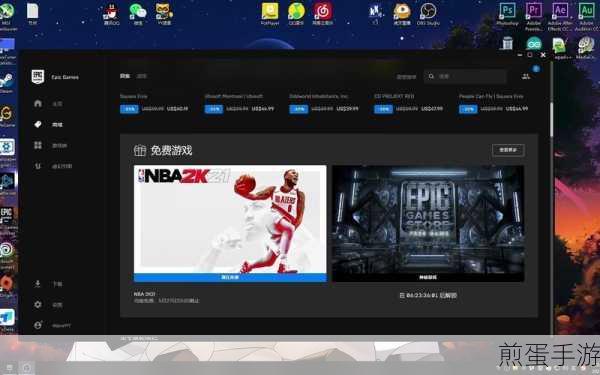Open the account profile icon in sidebar
Image resolution: width=600 pixels, height=375 pixels.
[38, 325]
